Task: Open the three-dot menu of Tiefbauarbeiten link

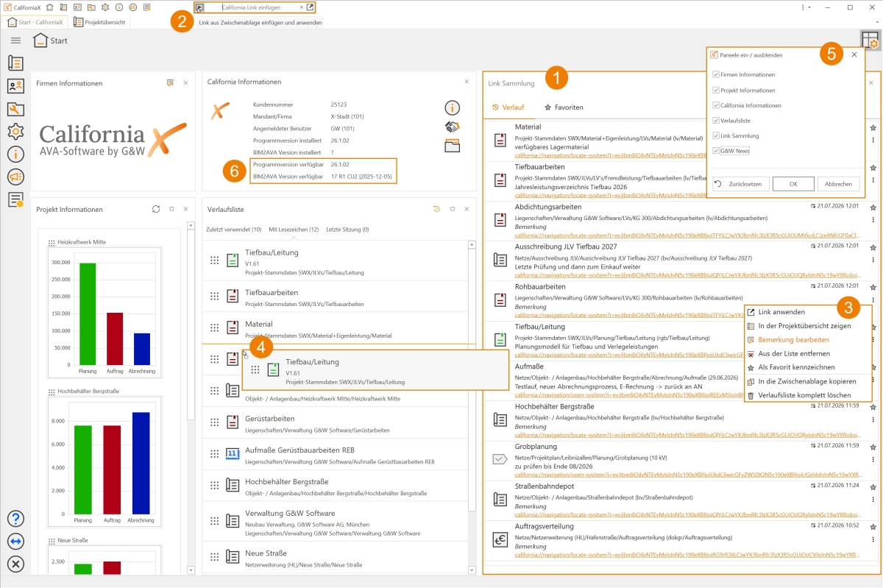Action: click(873, 180)
